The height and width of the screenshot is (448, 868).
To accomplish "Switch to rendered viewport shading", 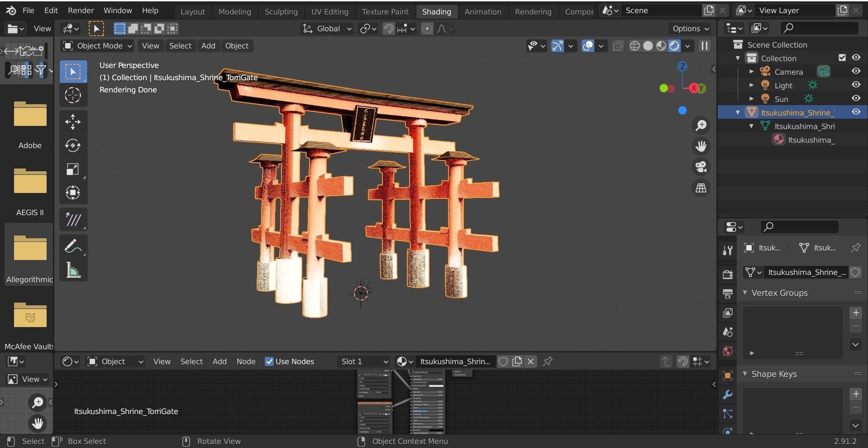I will [x=674, y=46].
